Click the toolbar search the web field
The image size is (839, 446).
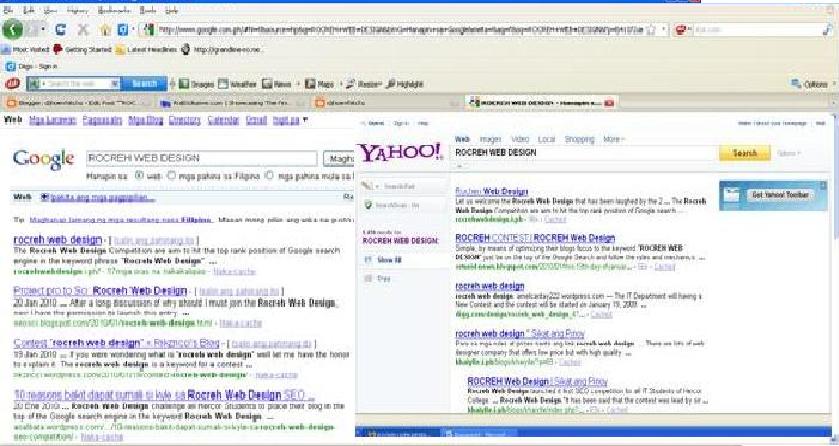point(77,84)
